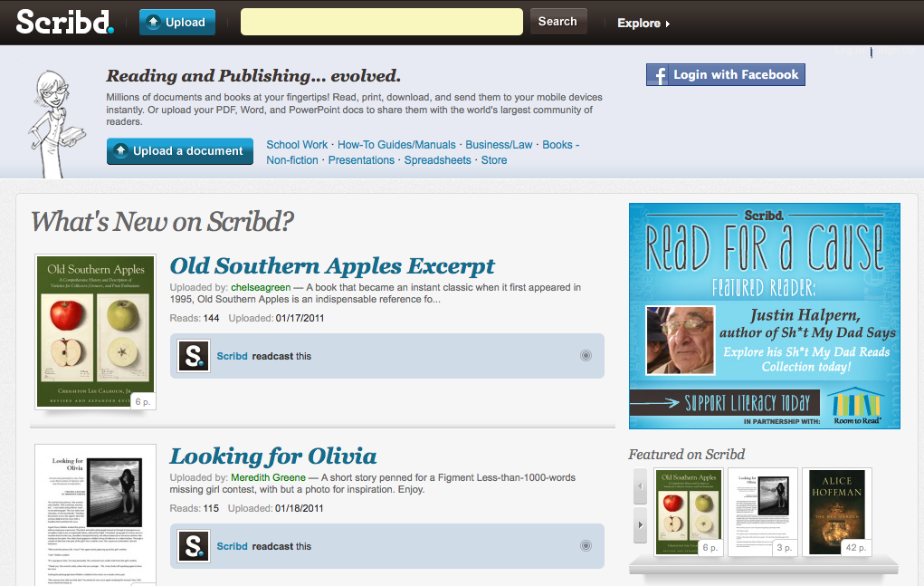This screenshot has width=924, height=586.
Task: Click round readcast icon on Old Southern Apples row
Action: click(586, 355)
